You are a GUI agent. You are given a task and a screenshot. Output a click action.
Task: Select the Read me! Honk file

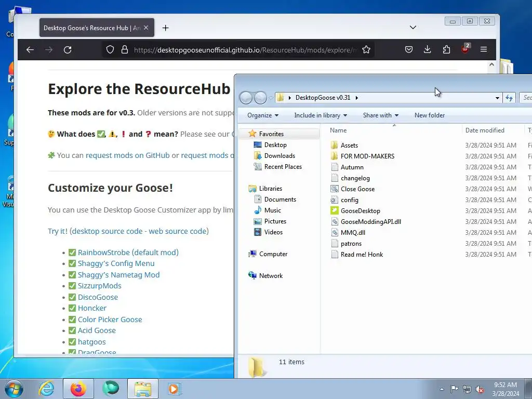362,255
